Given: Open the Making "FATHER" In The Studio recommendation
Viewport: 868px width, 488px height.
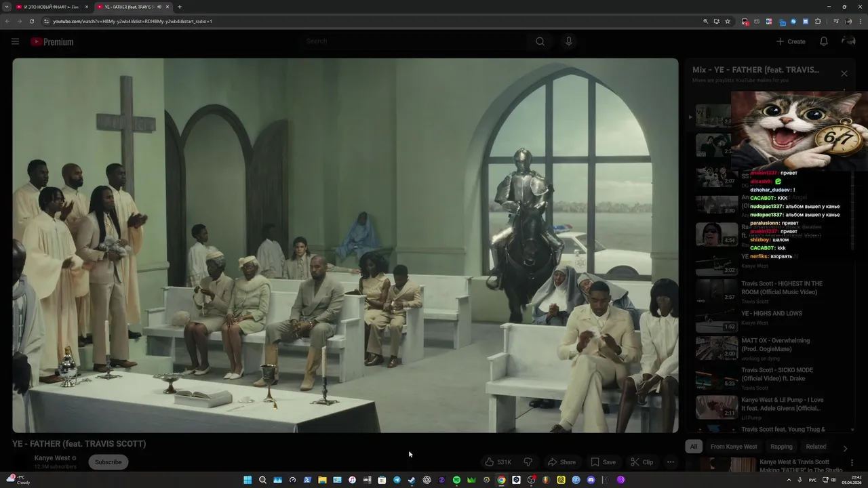Looking at the screenshot, I should pos(802,466).
